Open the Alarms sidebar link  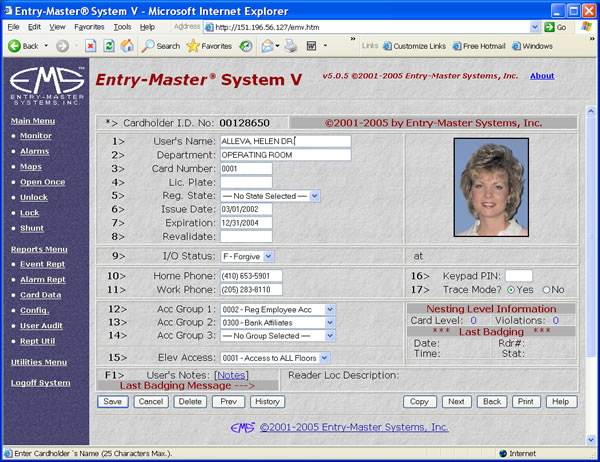[x=35, y=151]
